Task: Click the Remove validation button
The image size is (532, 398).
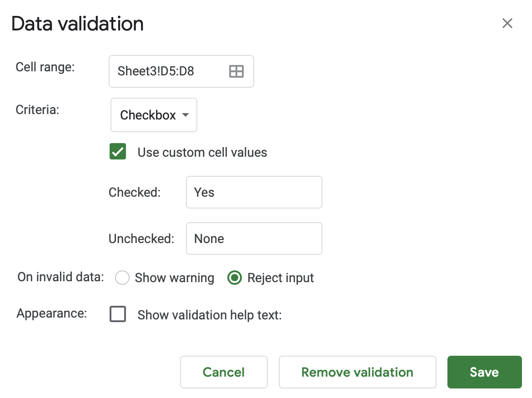Action: pyautogui.click(x=357, y=372)
